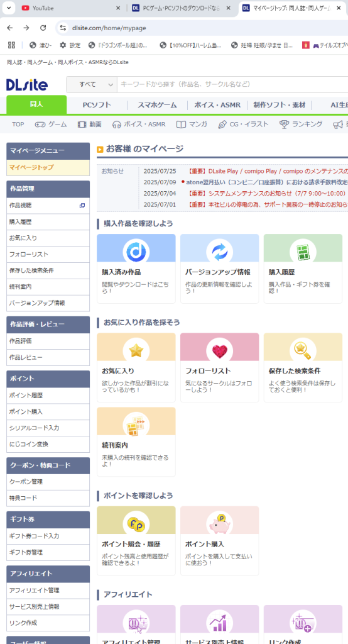Viewport: 348px width, 644px height.
Task: Open the リンク作成 icon
Action: pos(303,623)
